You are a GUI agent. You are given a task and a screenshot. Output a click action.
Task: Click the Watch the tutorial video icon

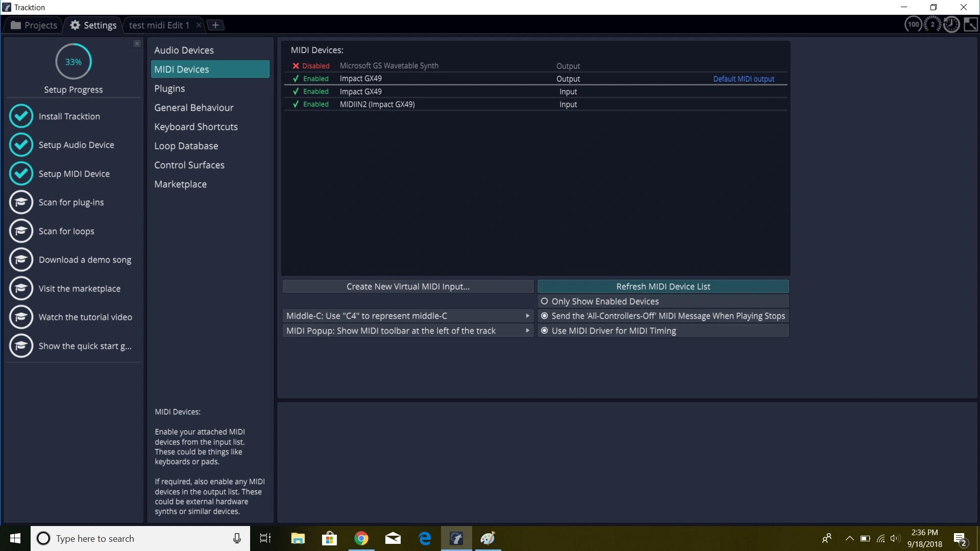21,317
